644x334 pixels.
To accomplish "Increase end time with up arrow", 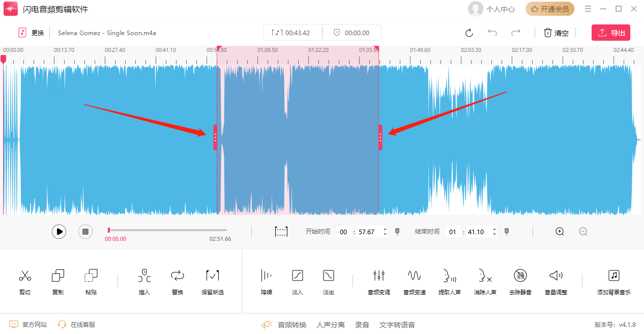I will click(494, 229).
